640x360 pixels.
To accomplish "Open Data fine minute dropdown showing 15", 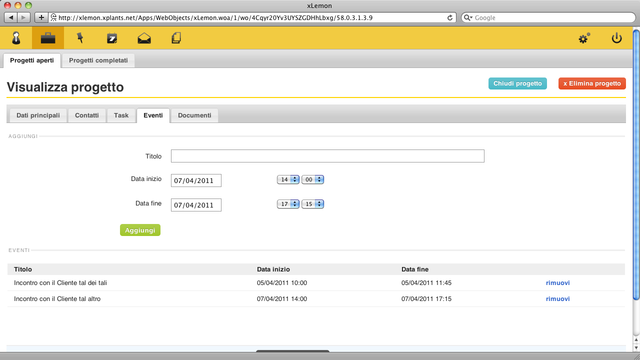I will click(x=313, y=204).
